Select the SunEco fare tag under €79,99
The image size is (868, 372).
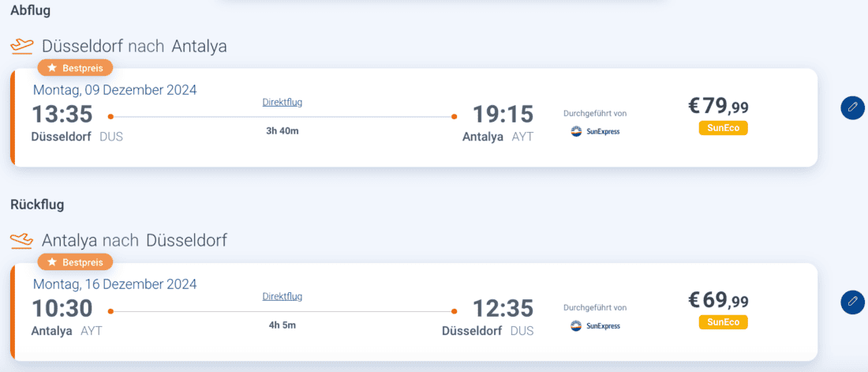coord(723,128)
